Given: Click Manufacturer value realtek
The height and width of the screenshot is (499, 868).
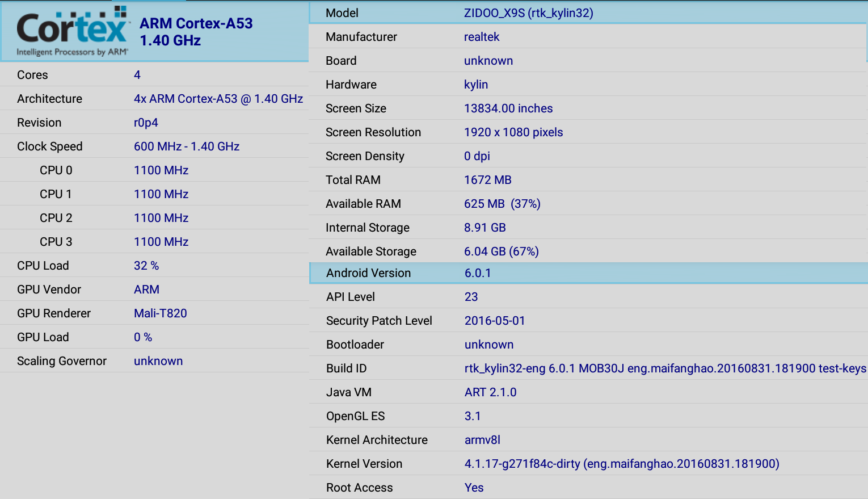Looking at the screenshot, I should pos(482,37).
